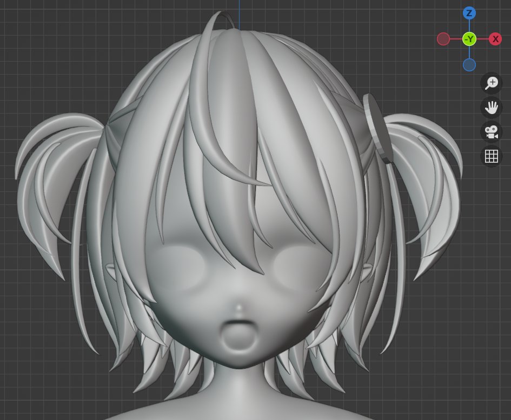Switch perspective/orthographic with the grid icon

491,156
